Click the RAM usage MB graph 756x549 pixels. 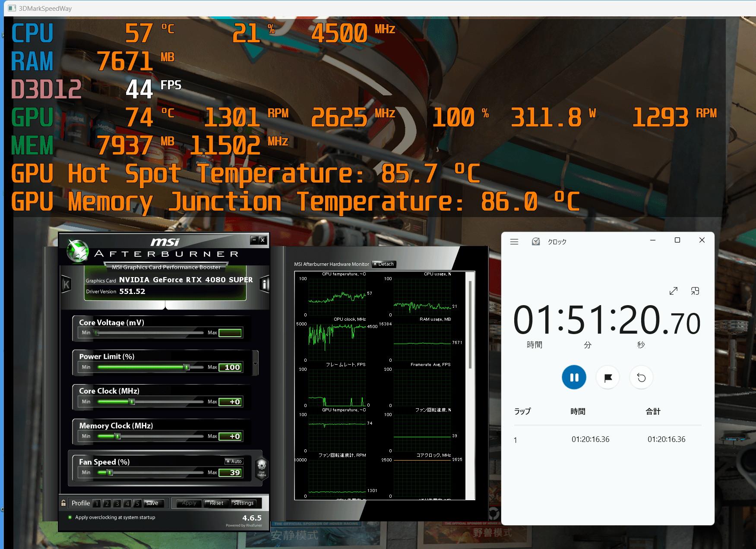422,342
